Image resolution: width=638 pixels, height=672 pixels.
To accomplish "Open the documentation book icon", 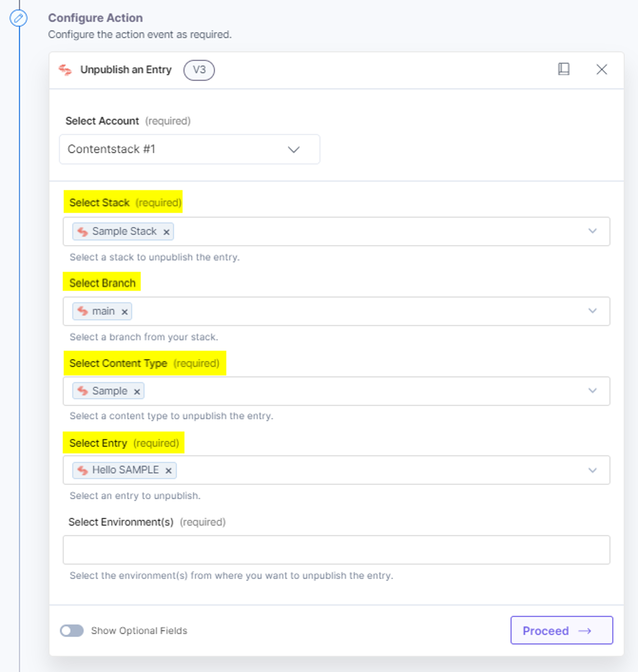I will (x=564, y=69).
